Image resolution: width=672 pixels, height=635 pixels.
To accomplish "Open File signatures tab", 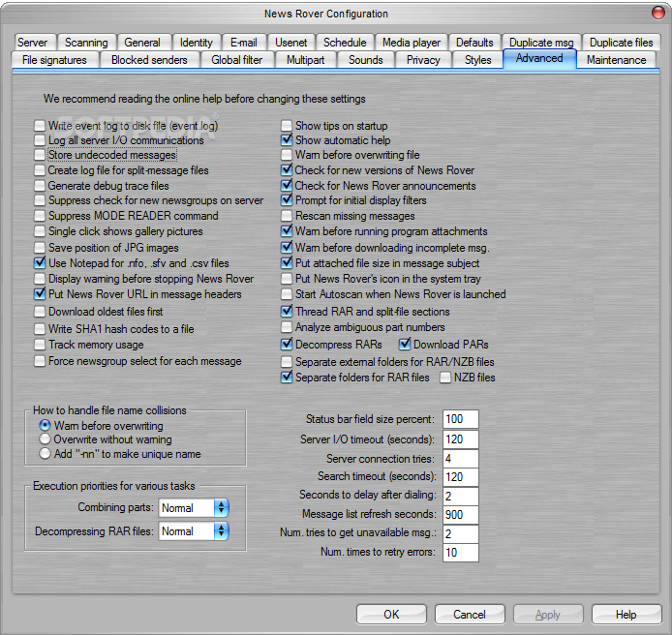I will click(54, 60).
